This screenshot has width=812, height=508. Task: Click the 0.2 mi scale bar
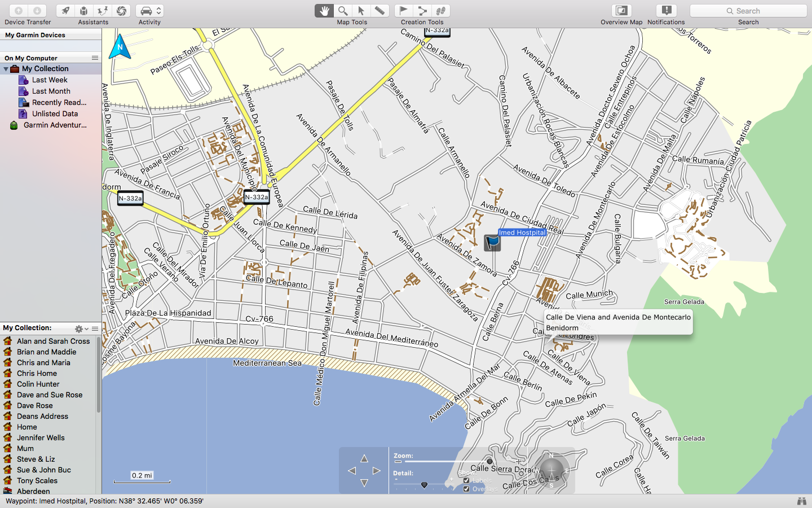tap(142, 477)
